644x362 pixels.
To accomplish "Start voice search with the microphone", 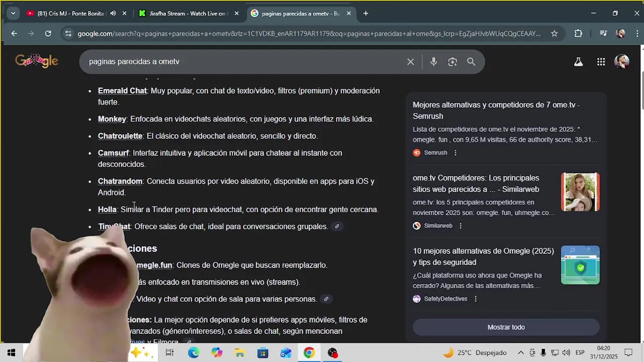I will 434,62.
